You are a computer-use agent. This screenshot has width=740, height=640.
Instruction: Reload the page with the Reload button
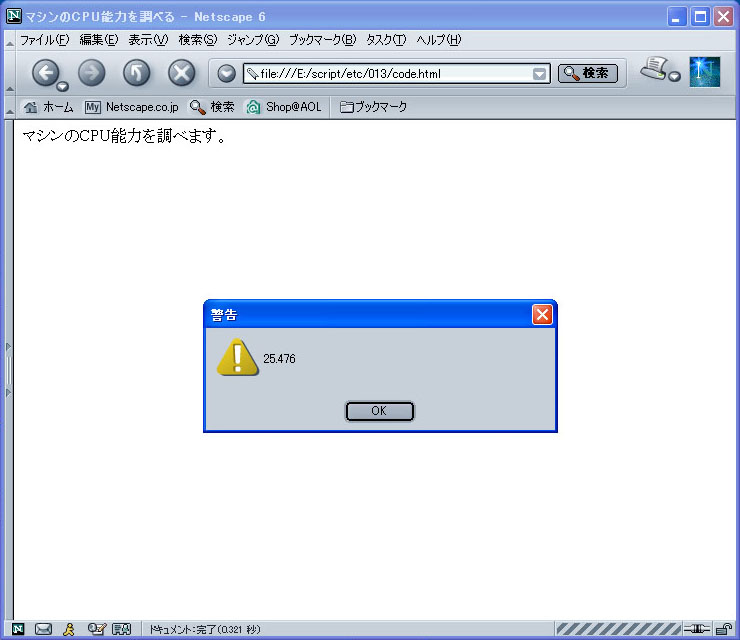pyautogui.click(x=136, y=73)
